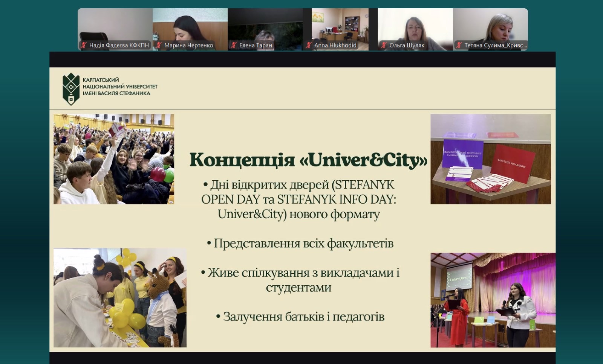Click muted mic icon beside Елена Таран
This screenshot has height=364, width=603.
pos(234,46)
